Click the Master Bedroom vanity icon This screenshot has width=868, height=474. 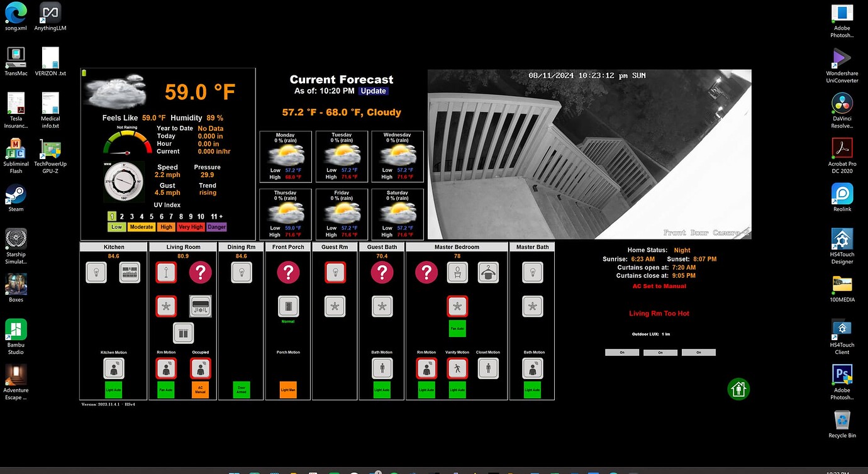pos(457,272)
